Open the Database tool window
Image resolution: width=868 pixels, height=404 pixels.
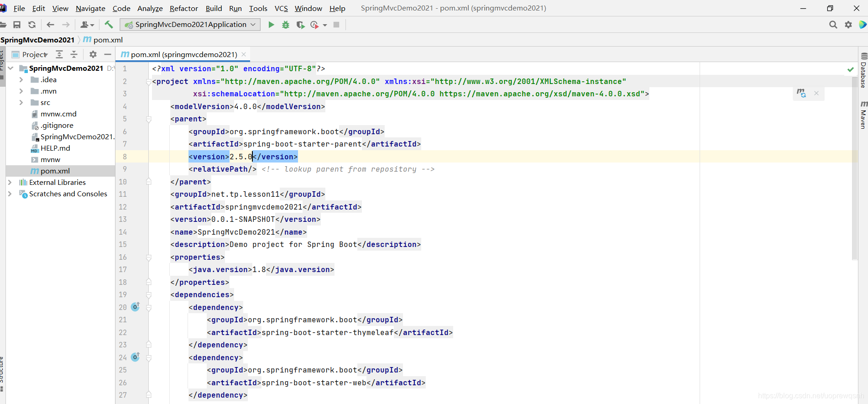coord(863,71)
